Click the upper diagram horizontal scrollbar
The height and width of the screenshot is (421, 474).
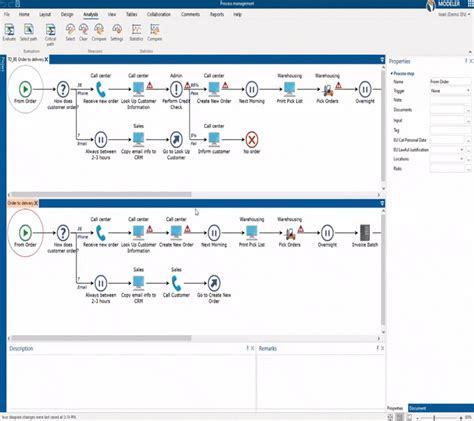[101, 194]
